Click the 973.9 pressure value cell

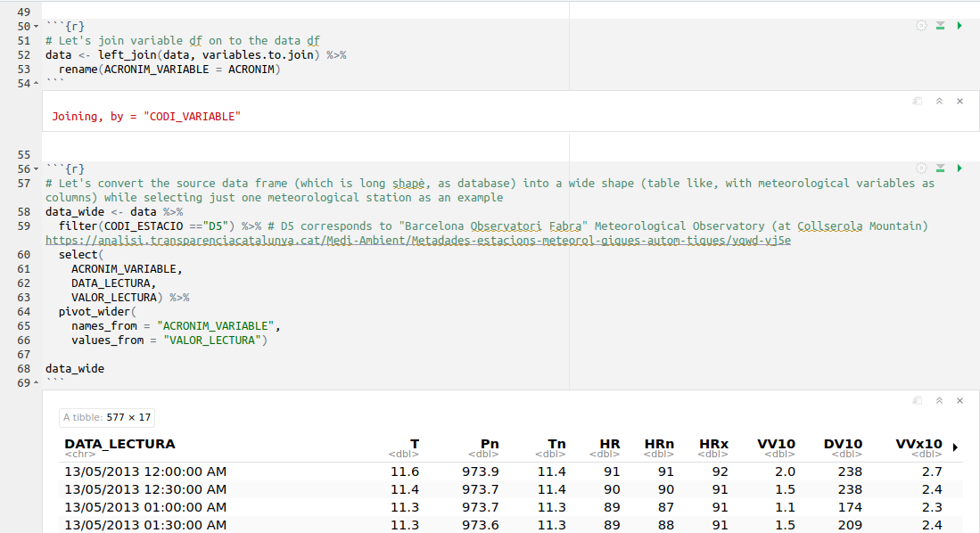[481, 471]
